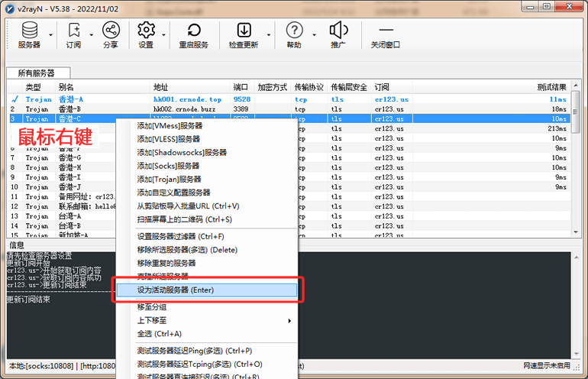588x379 pixels.
Task: Sort by 测试结果 column header
Action: click(491, 87)
